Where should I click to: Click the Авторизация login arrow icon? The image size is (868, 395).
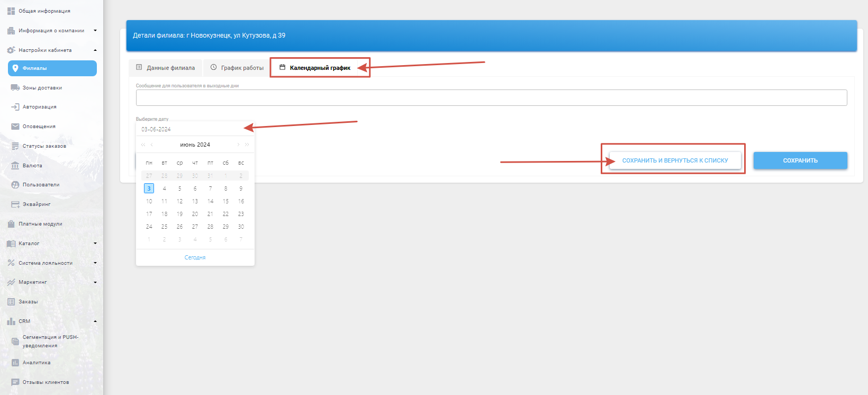(15, 107)
